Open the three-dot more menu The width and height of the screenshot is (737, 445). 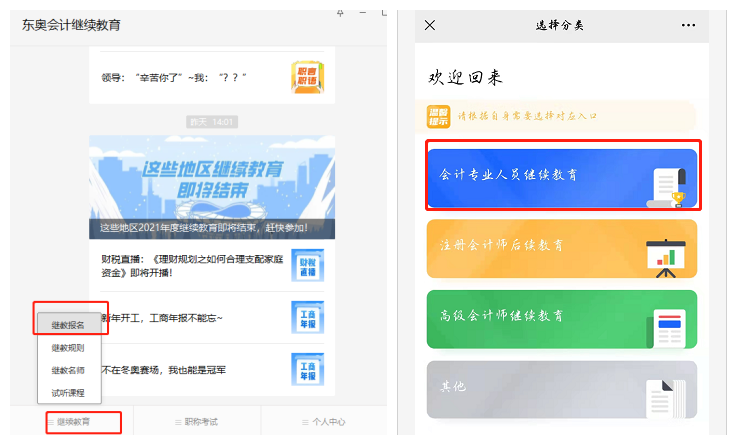[688, 25]
